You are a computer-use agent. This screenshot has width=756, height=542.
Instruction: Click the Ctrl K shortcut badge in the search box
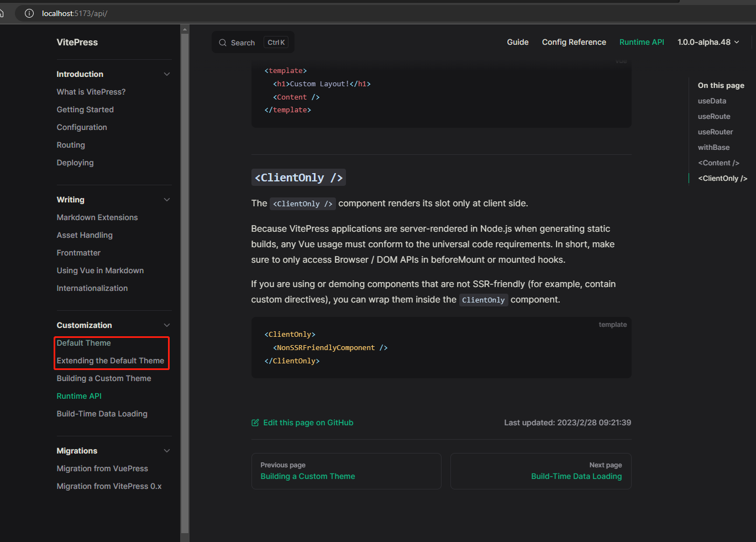(275, 42)
